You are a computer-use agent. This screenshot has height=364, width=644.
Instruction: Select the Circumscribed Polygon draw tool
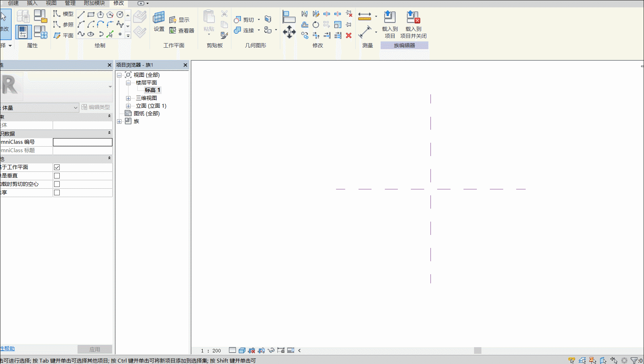point(110,14)
